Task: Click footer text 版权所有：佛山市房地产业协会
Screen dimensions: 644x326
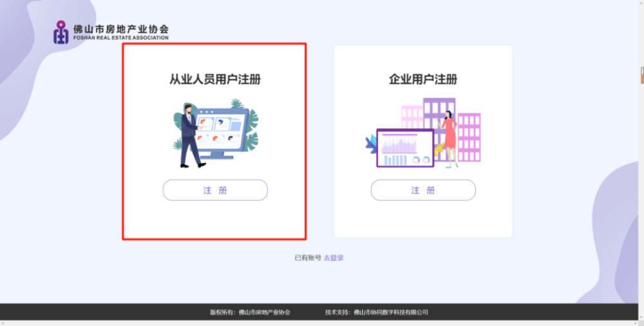Action: pyautogui.click(x=250, y=312)
